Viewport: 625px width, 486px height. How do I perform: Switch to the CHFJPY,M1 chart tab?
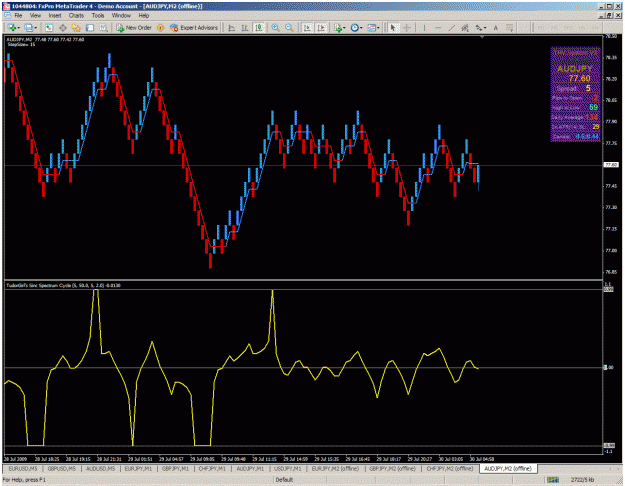pyautogui.click(x=212, y=468)
